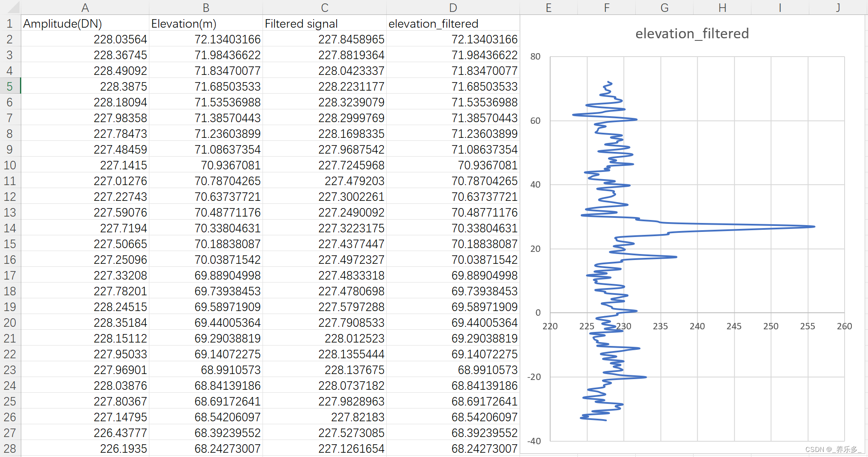Select cell D4 with 71.83470077

click(x=453, y=71)
